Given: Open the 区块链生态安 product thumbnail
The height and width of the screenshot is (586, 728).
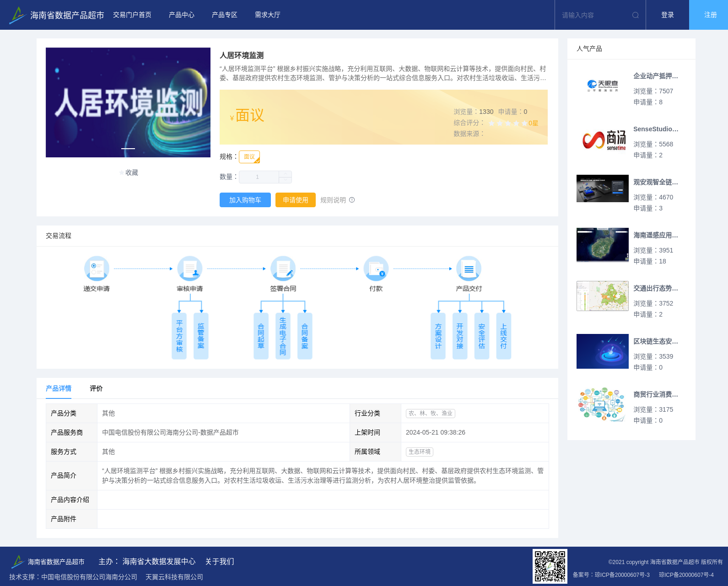Looking at the screenshot, I should pyautogui.click(x=603, y=351).
